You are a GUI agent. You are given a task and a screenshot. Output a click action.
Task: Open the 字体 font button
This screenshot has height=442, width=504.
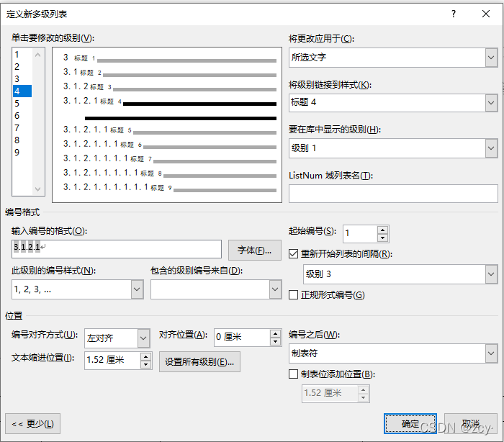(x=255, y=250)
